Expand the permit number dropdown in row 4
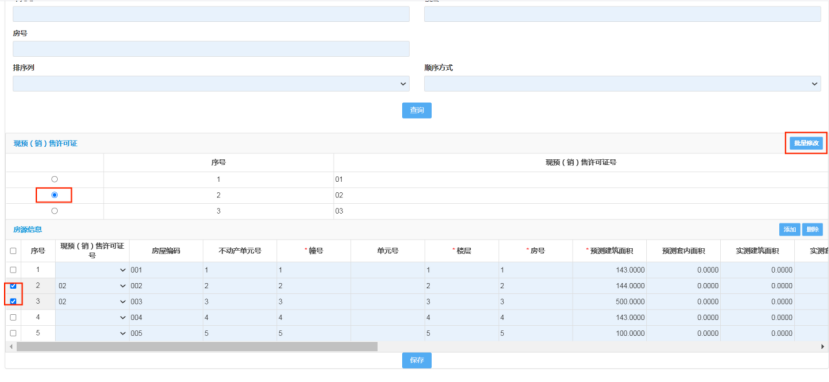Image resolution: width=829 pixels, height=382 pixels. (x=92, y=318)
